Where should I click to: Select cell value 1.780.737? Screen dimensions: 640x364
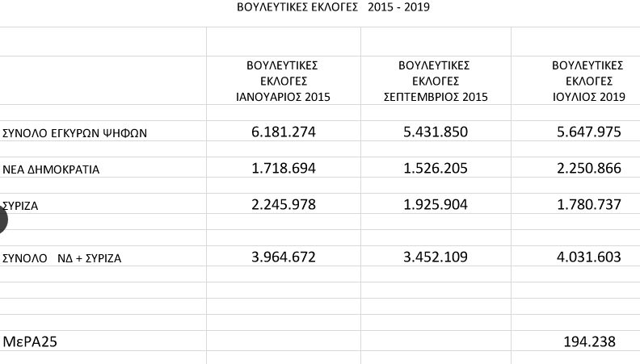click(589, 204)
